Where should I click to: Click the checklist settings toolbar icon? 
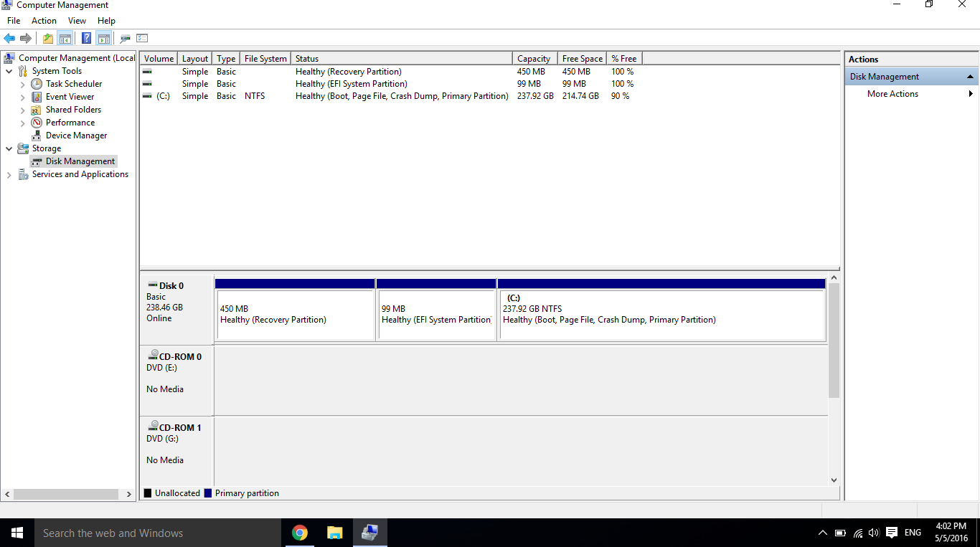(142, 39)
